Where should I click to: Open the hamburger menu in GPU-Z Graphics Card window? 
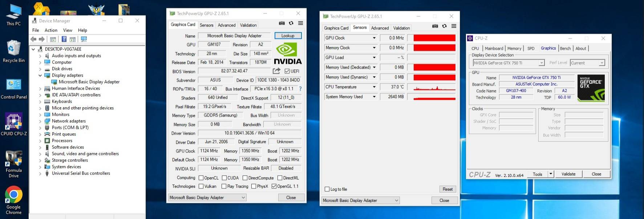pyautogui.click(x=301, y=23)
